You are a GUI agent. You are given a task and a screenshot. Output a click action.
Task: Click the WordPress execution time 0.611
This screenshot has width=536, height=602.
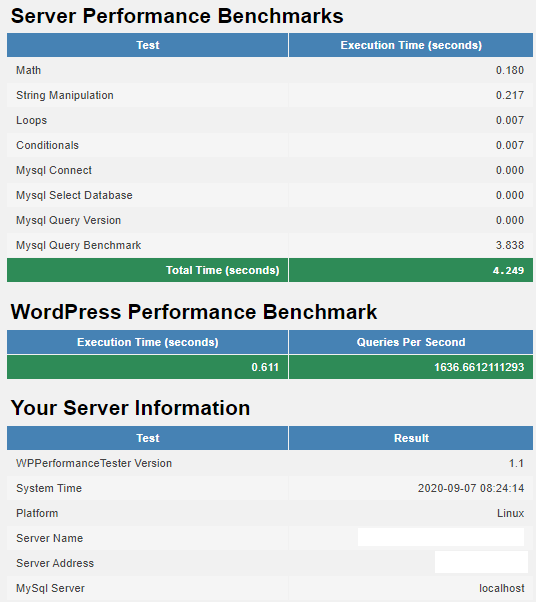pos(265,367)
